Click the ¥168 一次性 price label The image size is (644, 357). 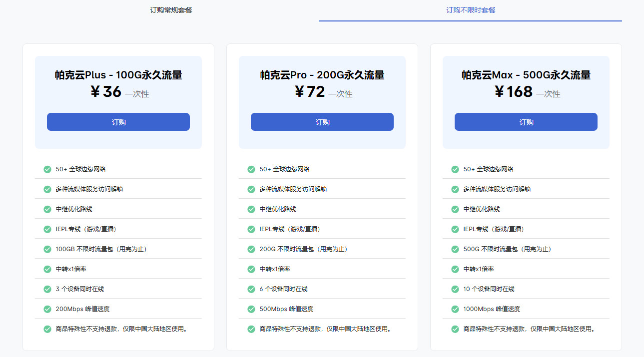point(526,92)
